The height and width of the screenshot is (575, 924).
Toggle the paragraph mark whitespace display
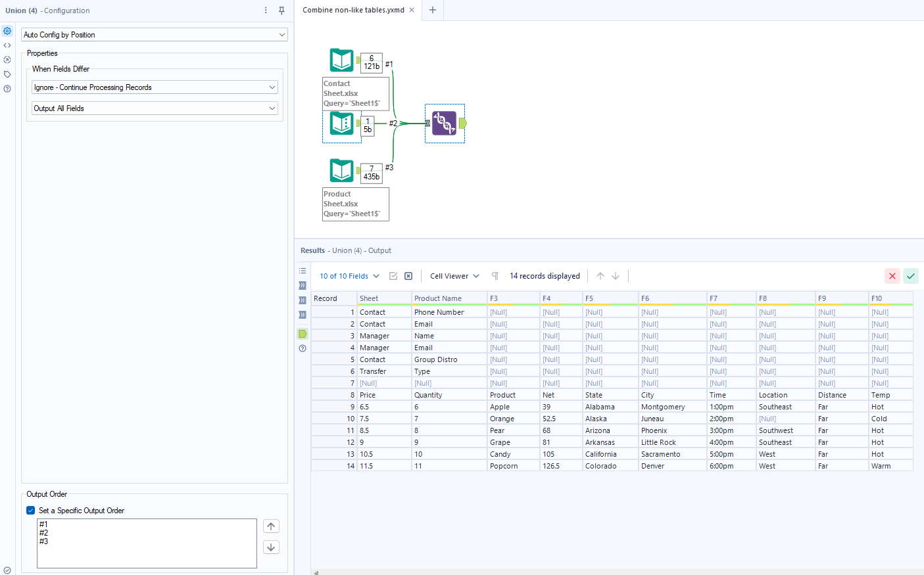click(x=495, y=276)
